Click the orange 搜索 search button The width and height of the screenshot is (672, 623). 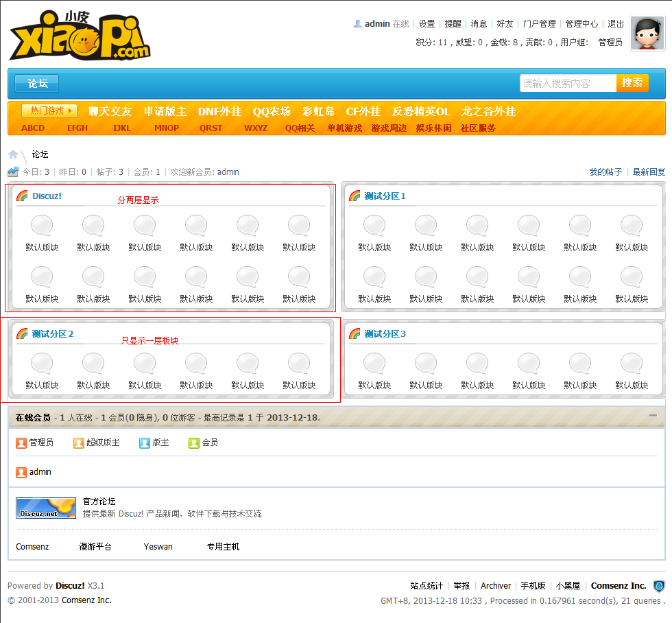point(632,83)
